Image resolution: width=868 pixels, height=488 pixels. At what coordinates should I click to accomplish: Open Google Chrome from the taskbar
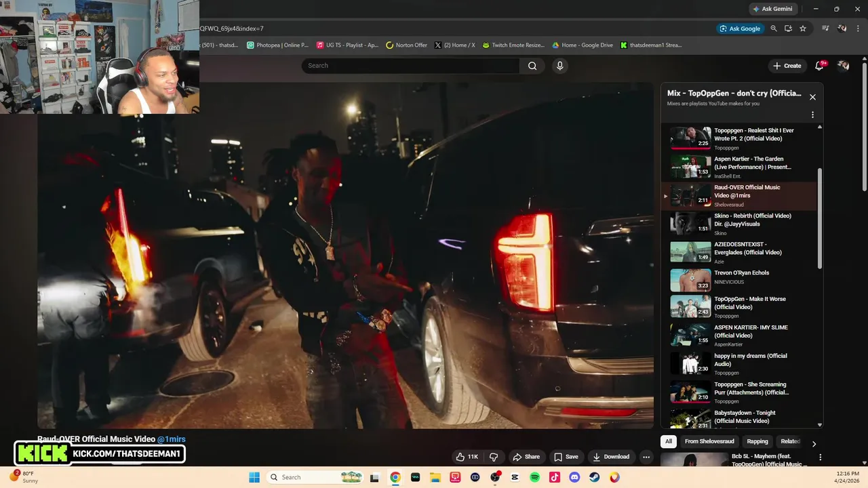click(x=395, y=477)
